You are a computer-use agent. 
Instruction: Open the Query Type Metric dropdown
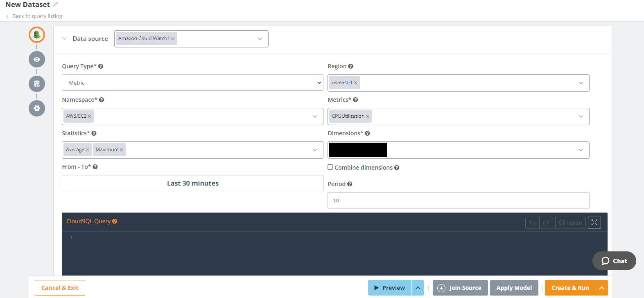click(192, 83)
